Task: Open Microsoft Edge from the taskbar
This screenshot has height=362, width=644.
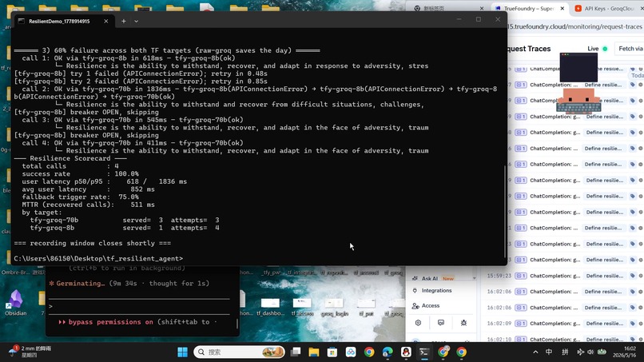Action: click(388, 352)
